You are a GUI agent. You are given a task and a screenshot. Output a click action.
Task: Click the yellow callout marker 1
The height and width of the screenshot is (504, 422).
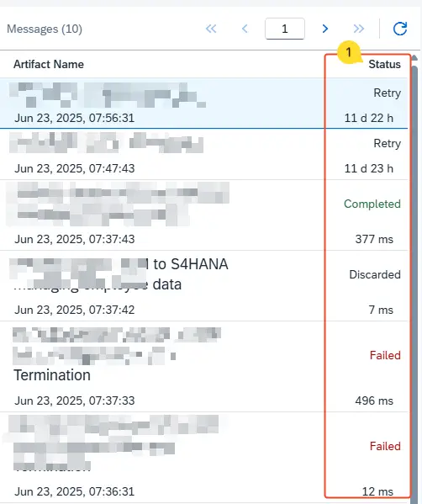349,52
